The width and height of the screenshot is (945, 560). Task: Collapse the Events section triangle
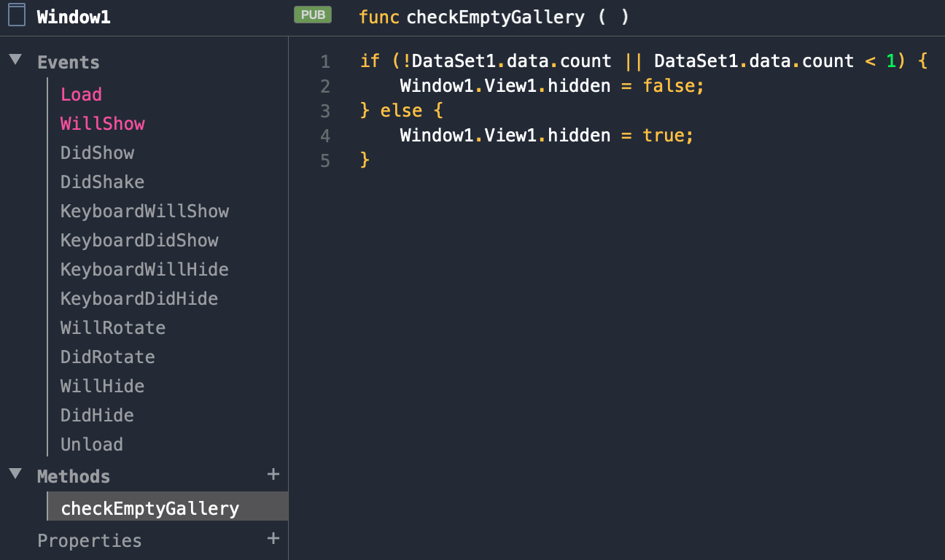click(15, 60)
